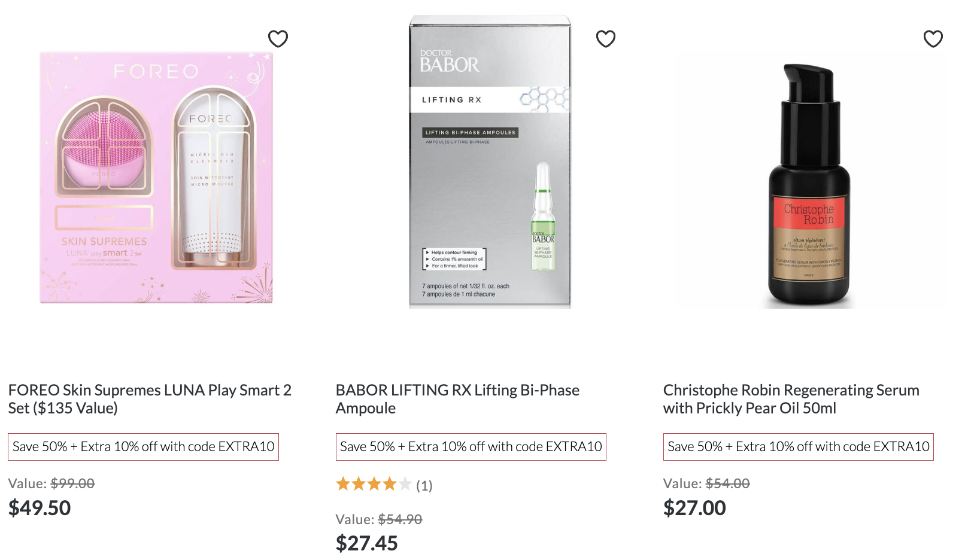The height and width of the screenshot is (560, 971).
Task: Open Christophe Robin Regenerating Serum title link
Action: coord(791,399)
